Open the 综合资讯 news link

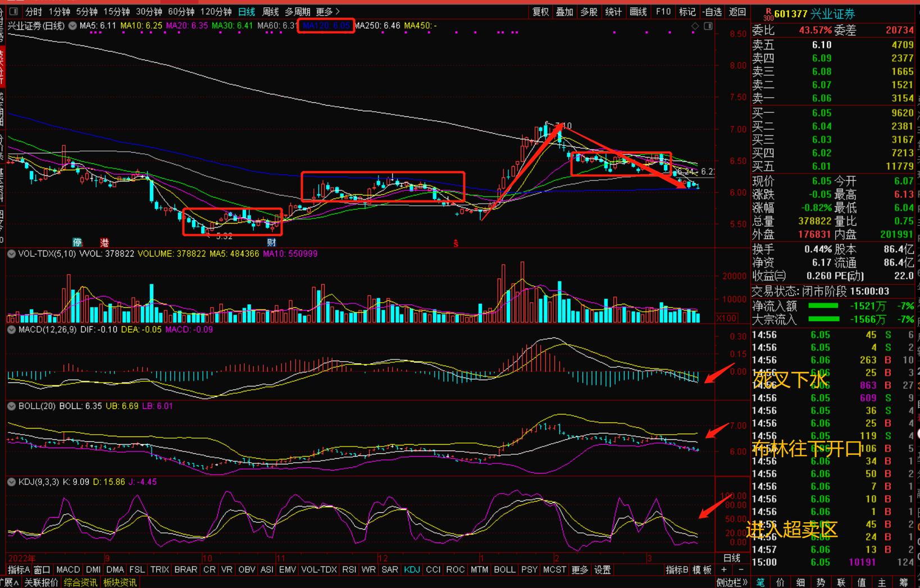pyautogui.click(x=80, y=582)
